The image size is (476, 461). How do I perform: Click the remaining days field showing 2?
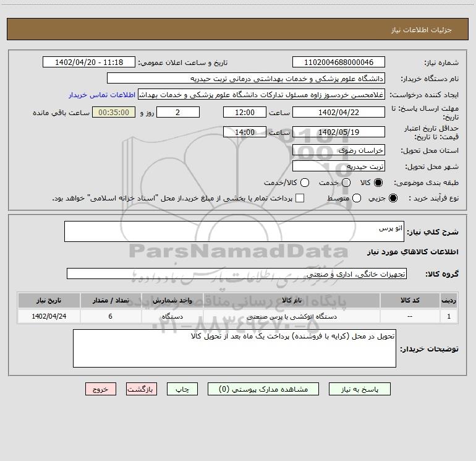click(x=178, y=112)
